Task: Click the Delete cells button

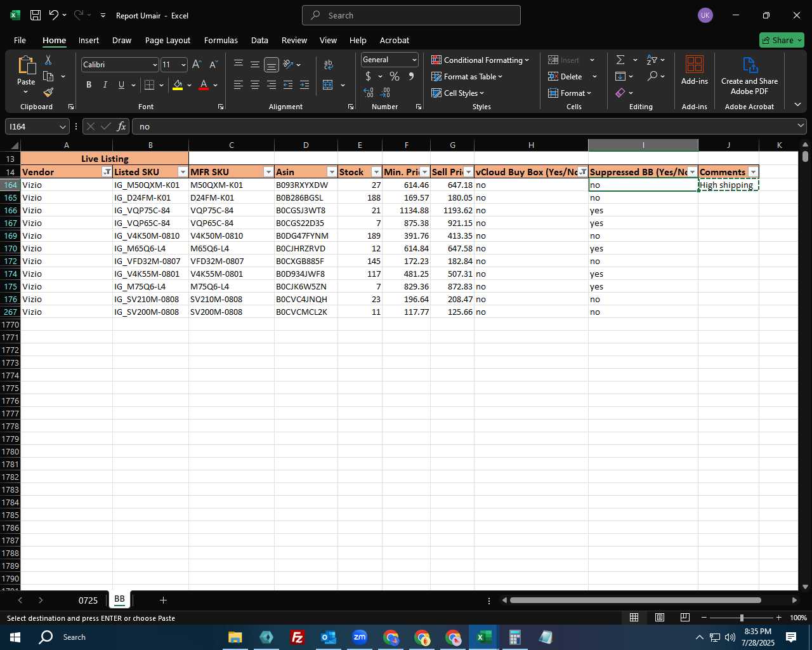Action: click(565, 76)
